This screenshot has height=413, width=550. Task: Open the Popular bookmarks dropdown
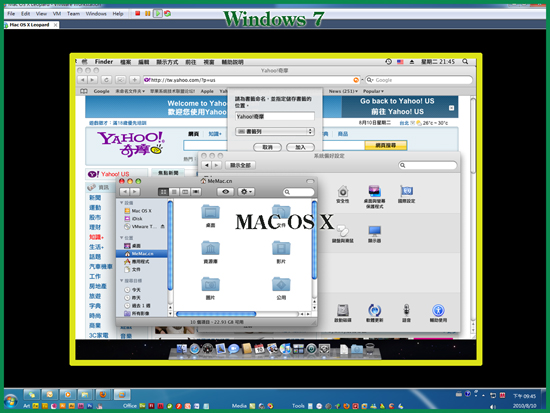point(373,91)
